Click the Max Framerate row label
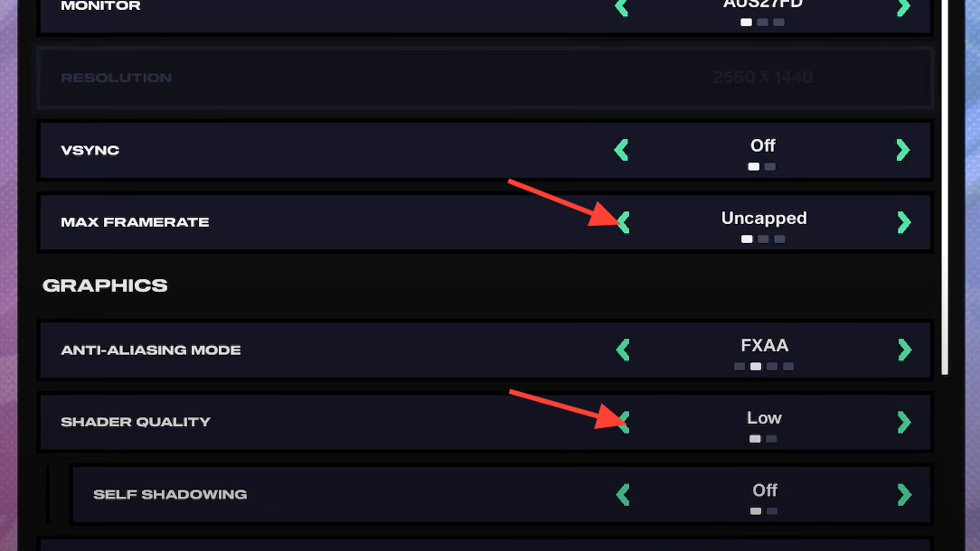The image size is (980, 551). [135, 222]
